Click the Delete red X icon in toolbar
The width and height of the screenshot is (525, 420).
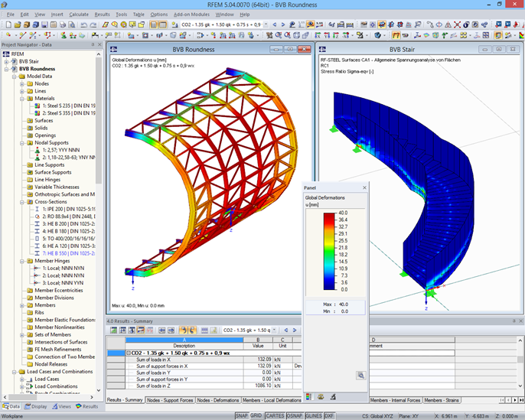click(457, 24)
